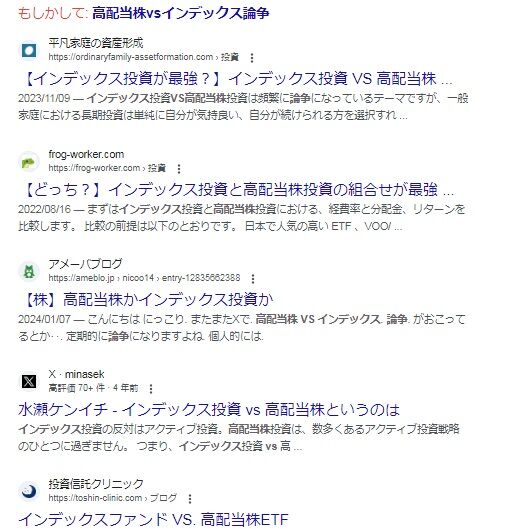Click the Ameba blog favicon
This screenshot has height=529, width=508.
[x=29, y=272]
